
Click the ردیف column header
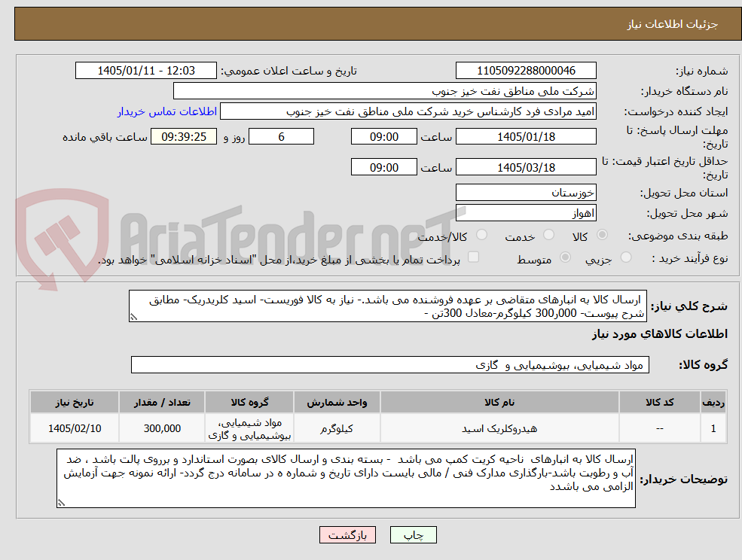pos(713,402)
